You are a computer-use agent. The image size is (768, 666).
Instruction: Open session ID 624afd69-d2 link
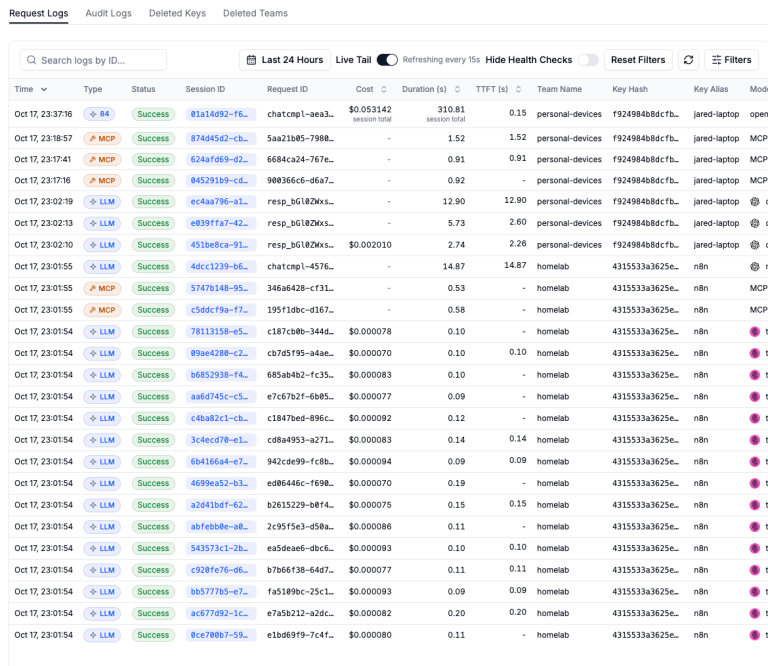pos(220,160)
